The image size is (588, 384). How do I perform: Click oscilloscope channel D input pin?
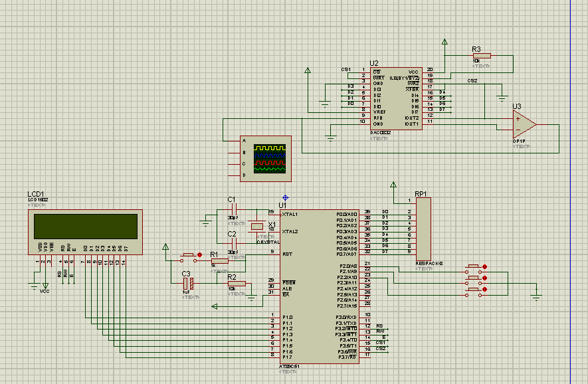coord(235,175)
